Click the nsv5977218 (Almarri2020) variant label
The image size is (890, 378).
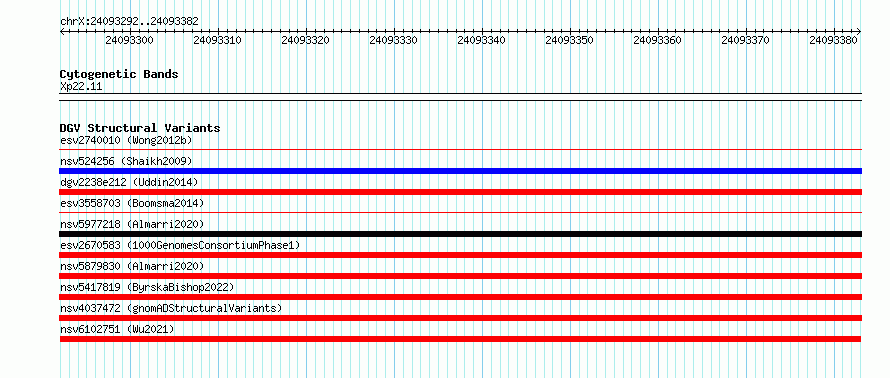(x=132, y=224)
